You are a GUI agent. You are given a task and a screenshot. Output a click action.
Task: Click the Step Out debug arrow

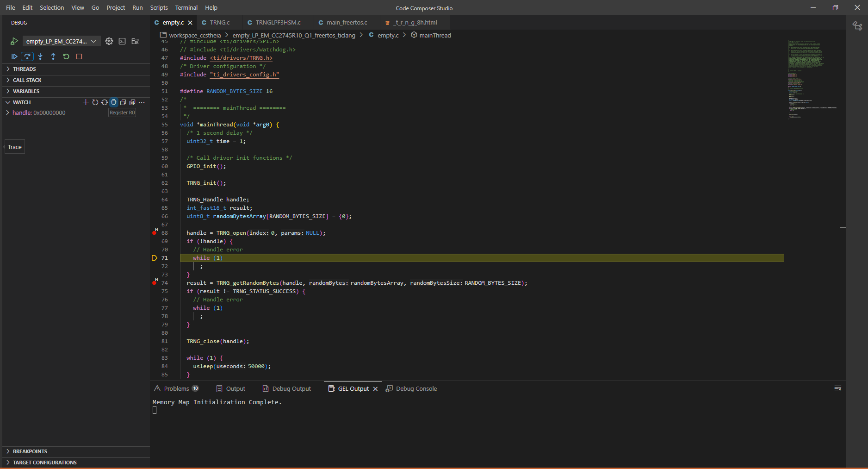[53, 56]
